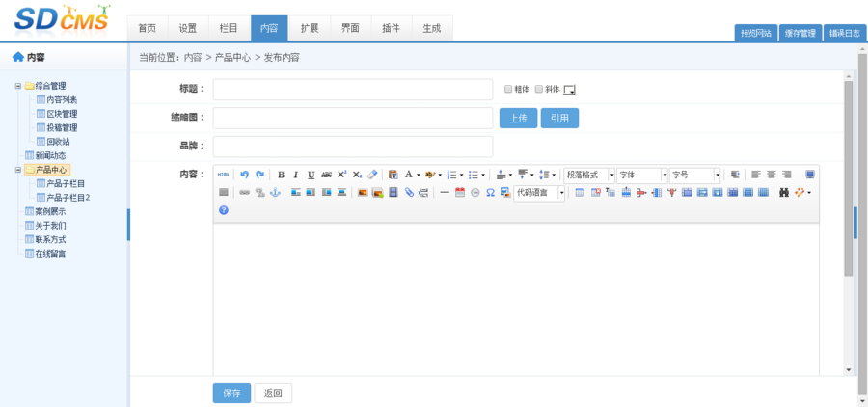This screenshot has width=868, height=407.
Task: Click the 返回 back button
Action: (273, 393)
